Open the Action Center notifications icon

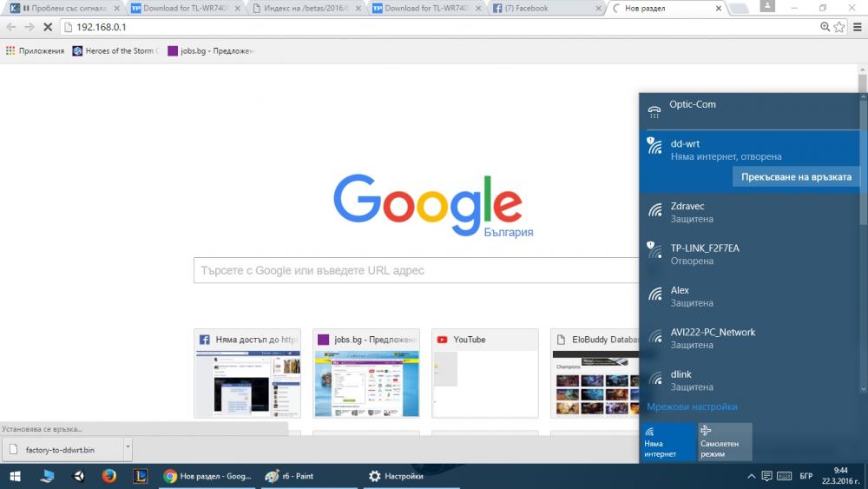click(x=766, y=476)
